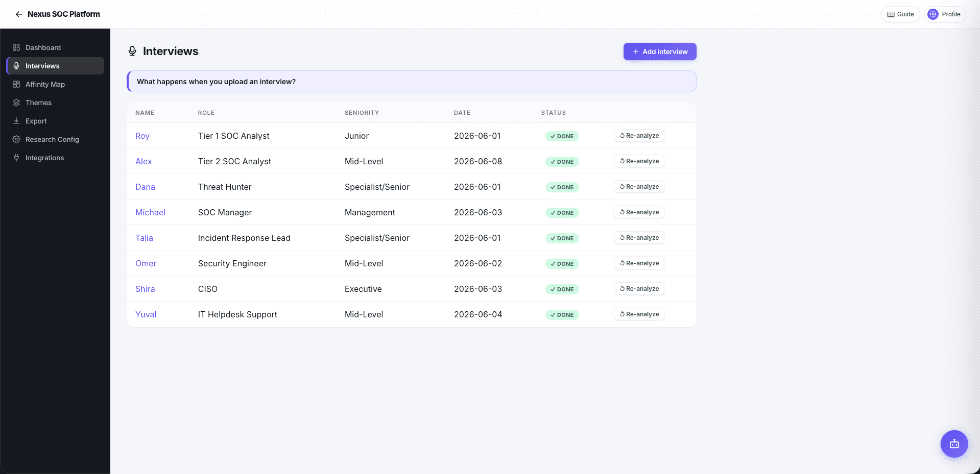The height and width of the screenshot is (474, 980).
Task: Click the Research Config gear icon
Action: coord(16,139)
